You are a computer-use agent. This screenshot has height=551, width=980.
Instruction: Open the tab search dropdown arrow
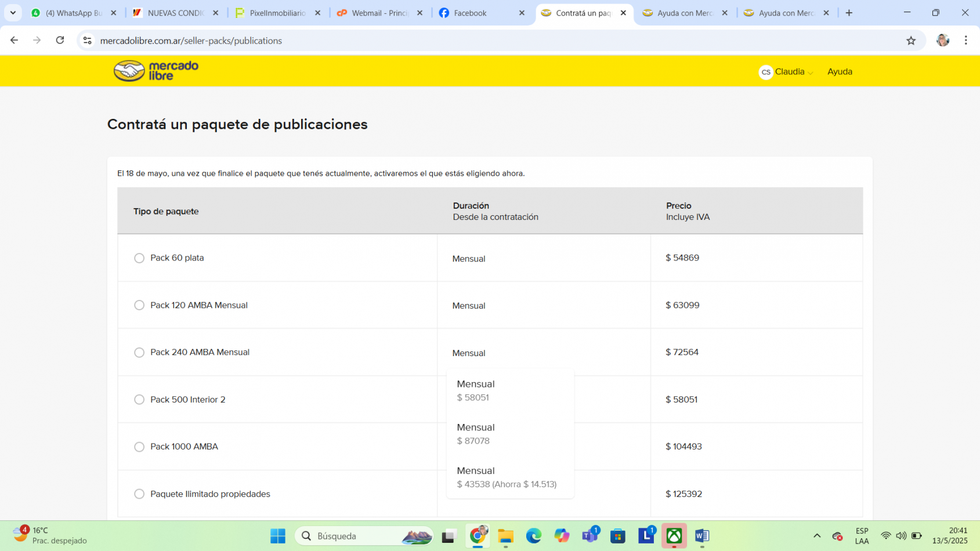pos(13,13)
